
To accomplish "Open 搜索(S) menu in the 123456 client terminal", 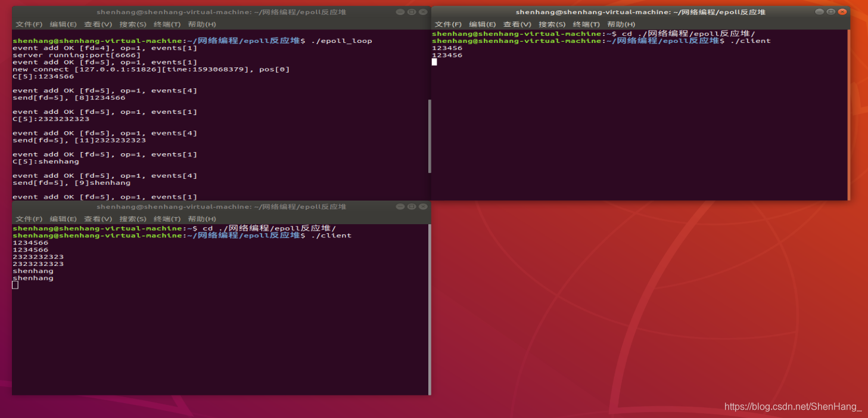I will coord(552,24).
